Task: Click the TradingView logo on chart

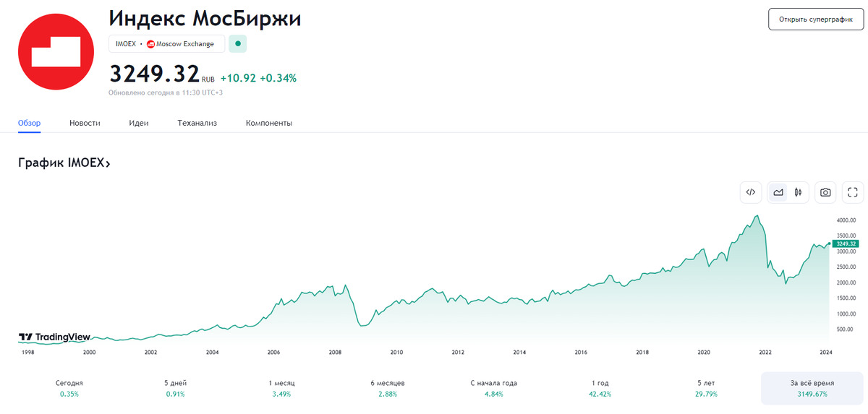Action: pyautogui.click(x=44, y=337)
